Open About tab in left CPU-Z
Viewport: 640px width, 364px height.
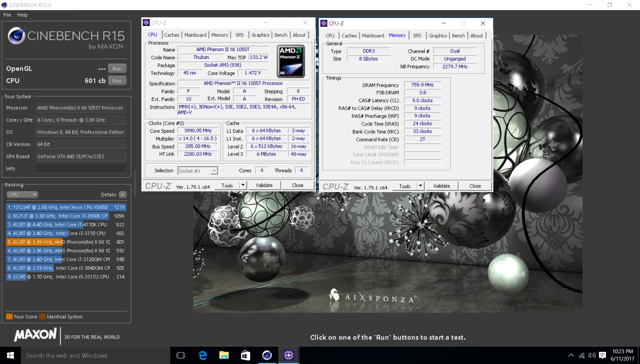(299, 35)
